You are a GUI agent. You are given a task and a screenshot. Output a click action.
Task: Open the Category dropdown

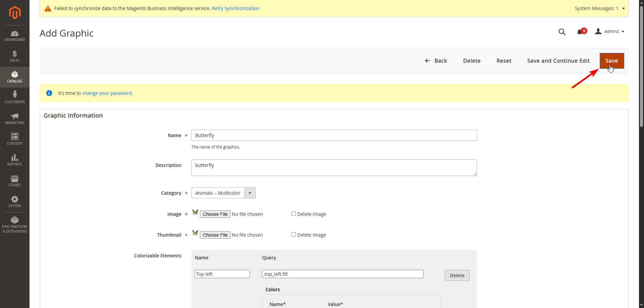coord(223,193)
